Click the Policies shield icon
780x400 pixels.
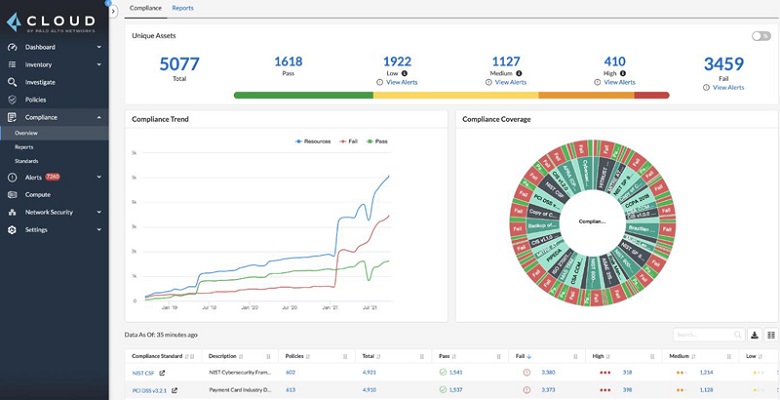pyautogui.click(x=12, y=100)
